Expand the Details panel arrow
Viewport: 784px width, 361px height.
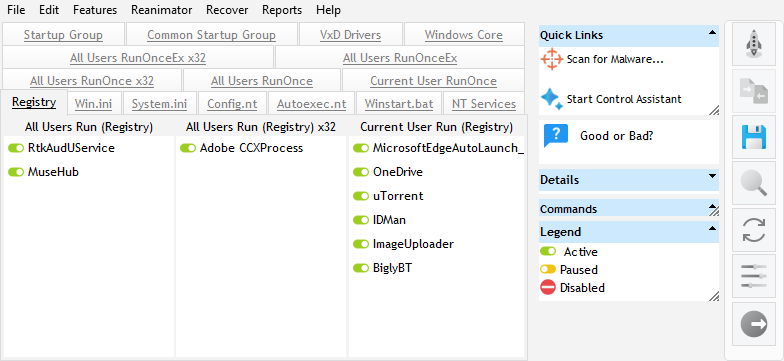click(712, 176)
